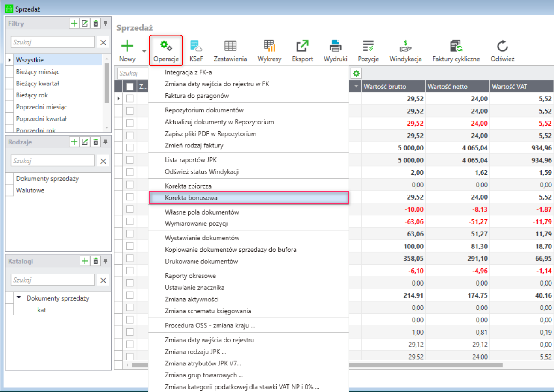Image resolution: width=554 pixels, height=392 pixels.
Task: Pin the Katalogi panel
Action: pos(106,261)
